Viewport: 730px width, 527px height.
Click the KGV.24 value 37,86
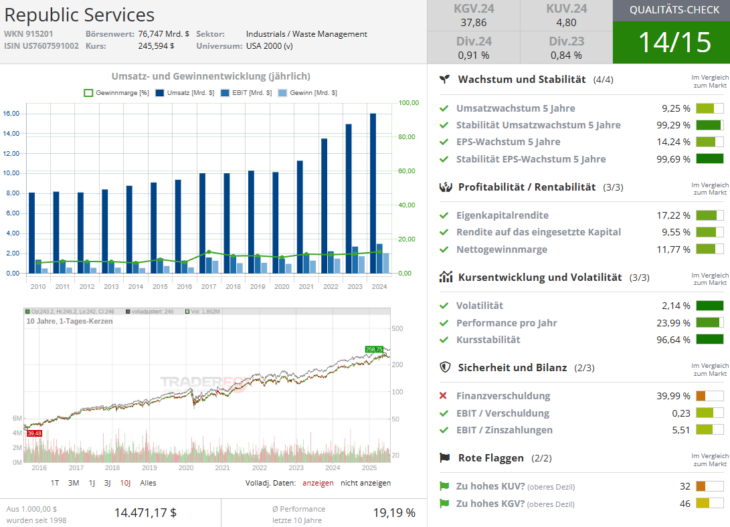473,22
